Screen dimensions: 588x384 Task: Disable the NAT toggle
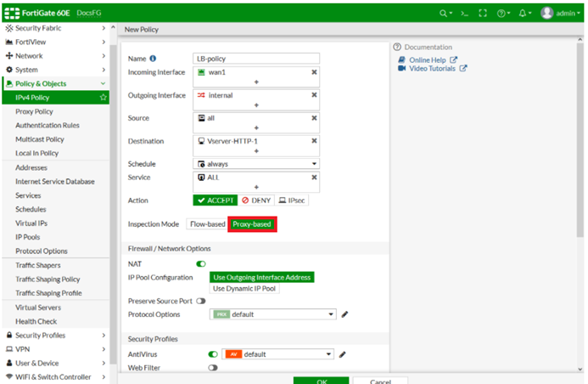201,264
